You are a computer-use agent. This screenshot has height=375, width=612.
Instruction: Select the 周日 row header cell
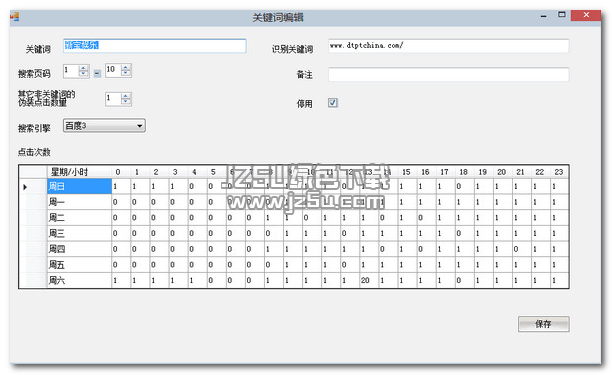[79, 187]
